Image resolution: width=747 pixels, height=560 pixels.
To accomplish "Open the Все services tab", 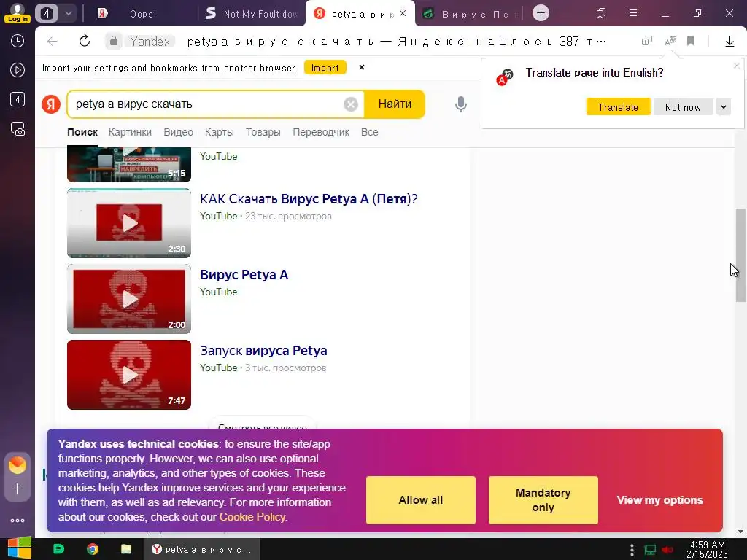I will point(370,133).
